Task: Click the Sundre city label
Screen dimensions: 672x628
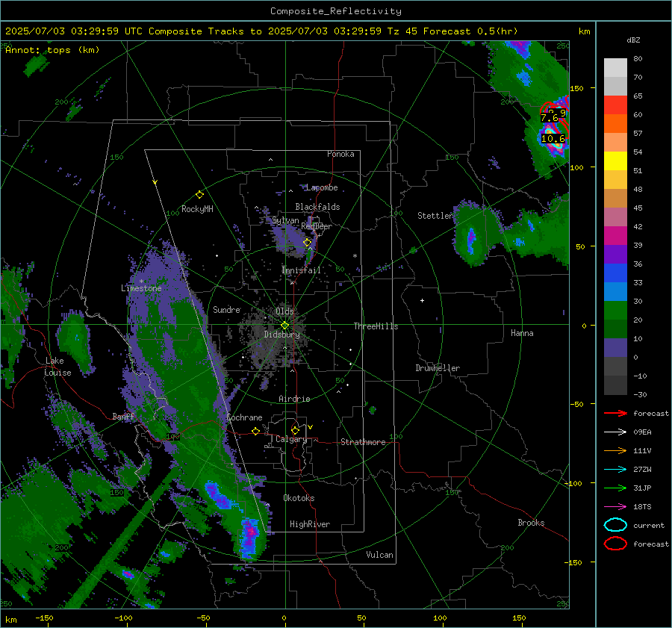Action: coord(227,309)
